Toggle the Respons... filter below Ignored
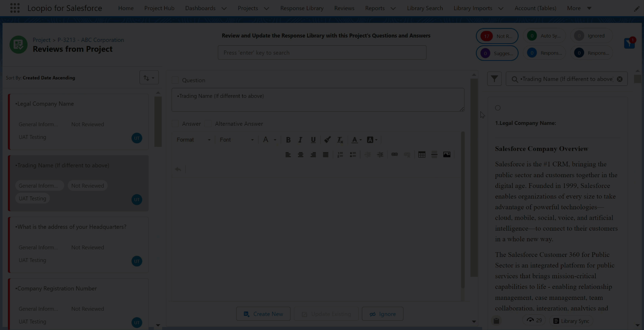 point(592,53)
